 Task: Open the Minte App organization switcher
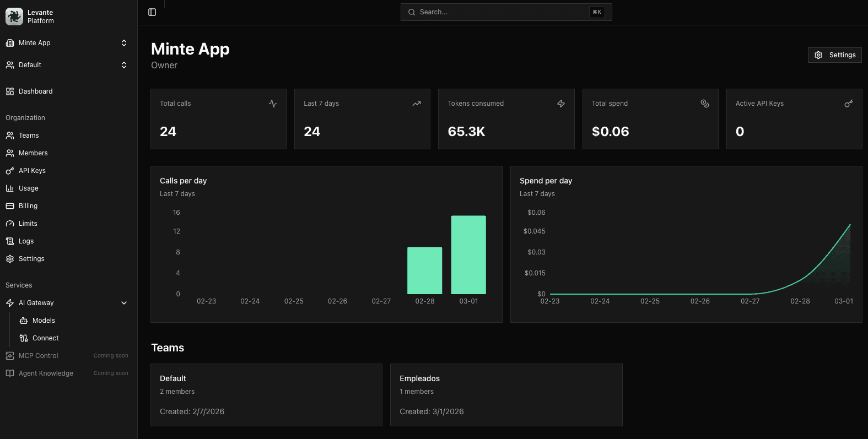pos(66,43)
